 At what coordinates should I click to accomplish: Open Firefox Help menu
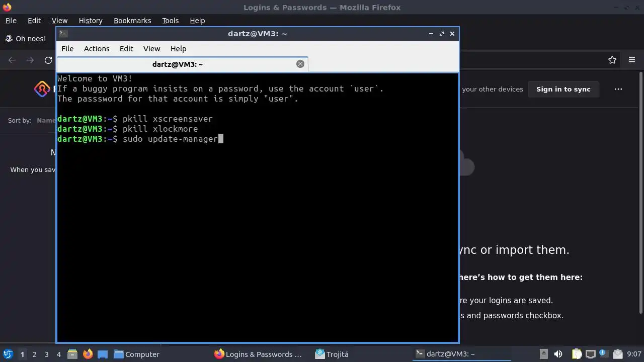(x=197, y=21)
